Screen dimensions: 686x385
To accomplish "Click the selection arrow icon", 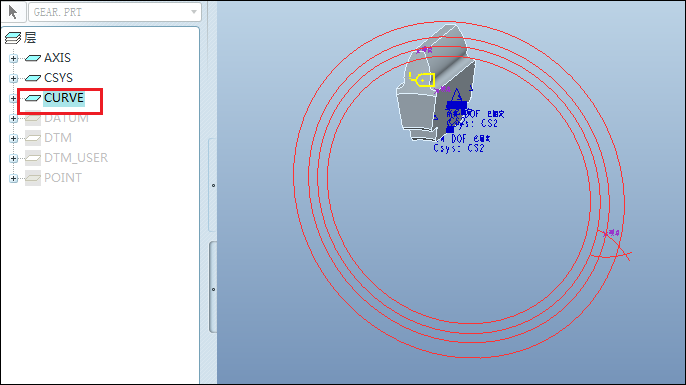I will coord(13,12).
